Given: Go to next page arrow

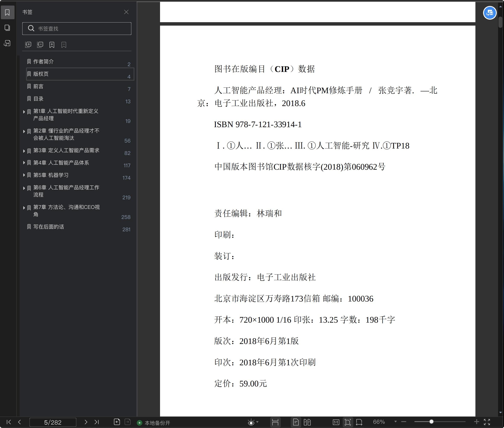Looking at the screenshot, I should (86, 422).
